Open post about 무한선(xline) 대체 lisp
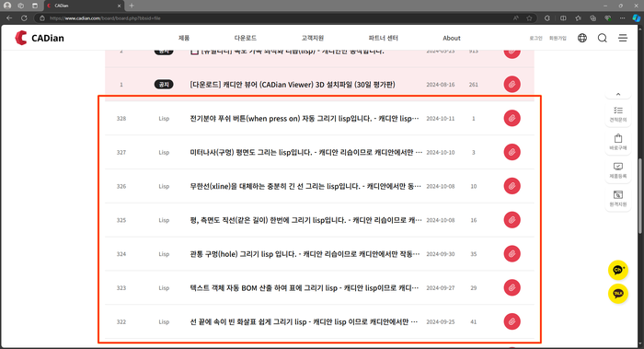This screenshot has width=644, height=349. tap(305, 186)
